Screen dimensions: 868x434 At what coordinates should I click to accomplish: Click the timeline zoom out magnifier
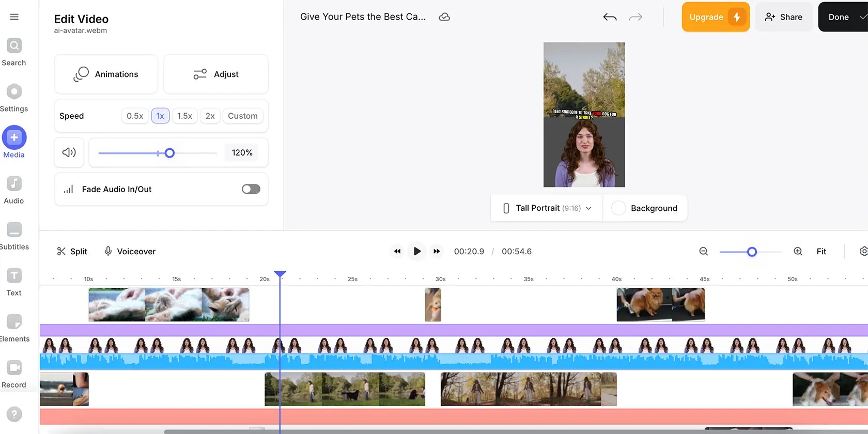[703, 252]
